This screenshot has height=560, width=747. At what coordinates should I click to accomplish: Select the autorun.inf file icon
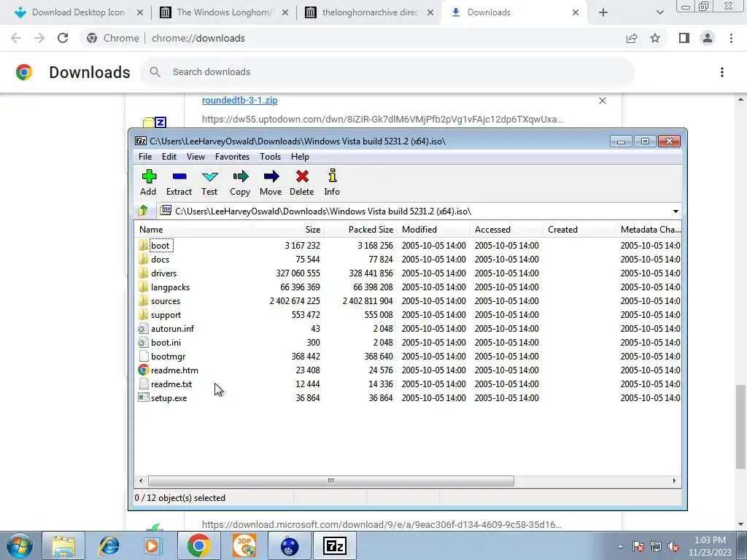click(x=144, y=328)
